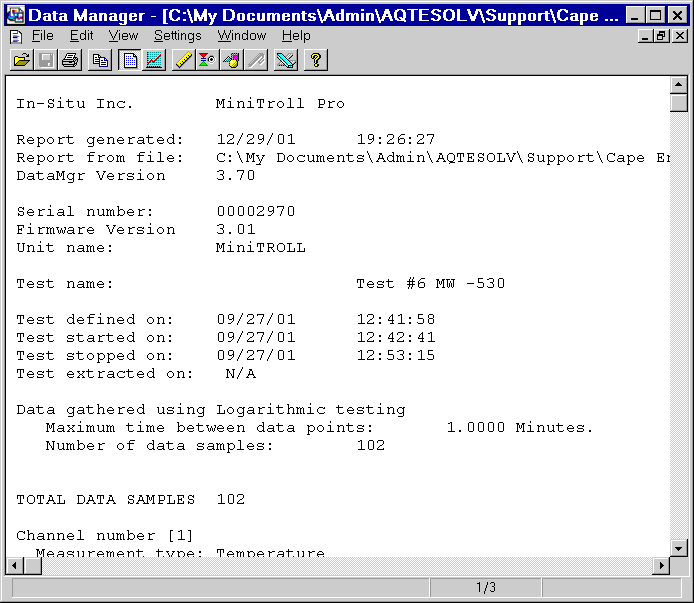
Task: Click the test stopped time 12:53:15
Action: point(396,355)
